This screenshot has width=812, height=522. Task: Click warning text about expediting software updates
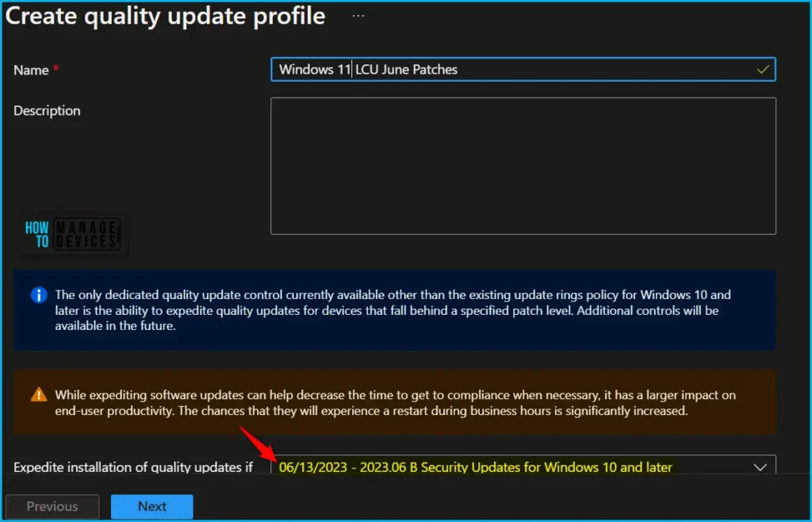coord(395,404)
